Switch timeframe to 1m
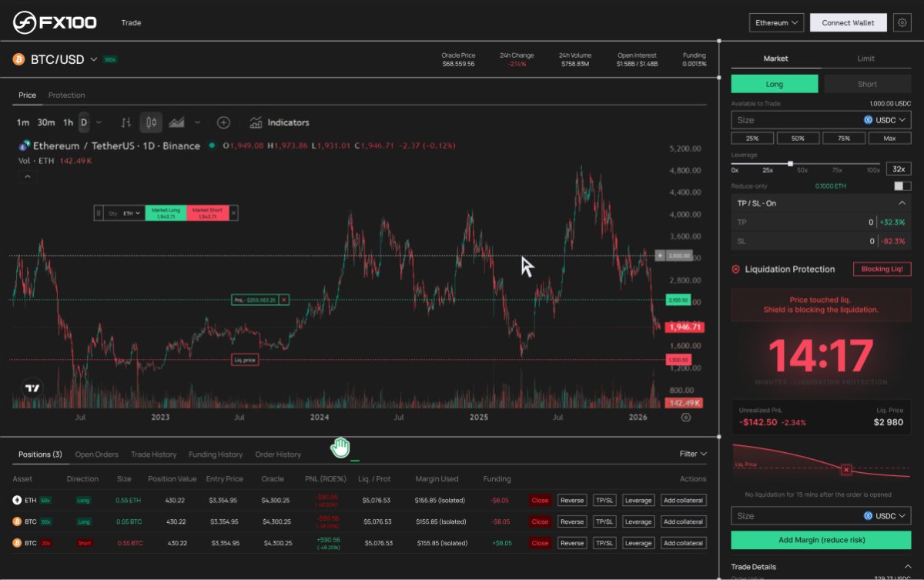The image size is (924, 580). coord(23,122)
